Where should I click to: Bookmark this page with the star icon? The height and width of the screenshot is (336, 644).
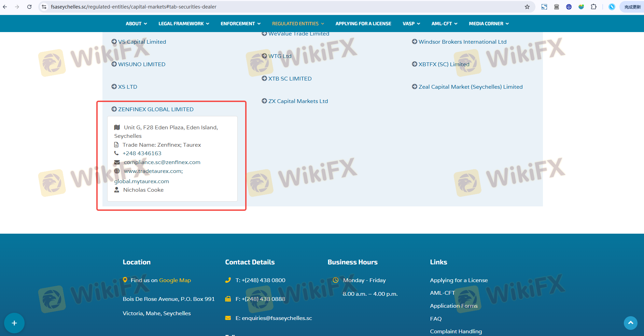(x=527, y=7)
